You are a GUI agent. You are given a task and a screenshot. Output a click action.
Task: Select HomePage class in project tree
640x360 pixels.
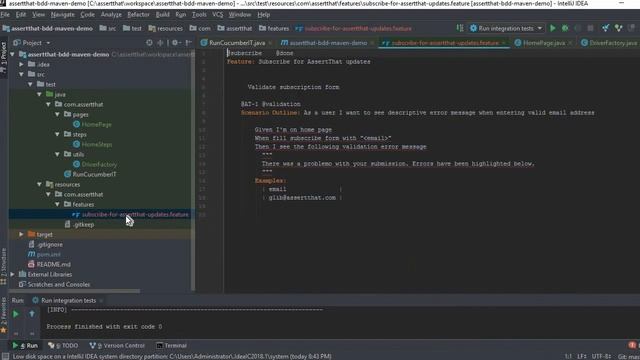coord(92,124)
